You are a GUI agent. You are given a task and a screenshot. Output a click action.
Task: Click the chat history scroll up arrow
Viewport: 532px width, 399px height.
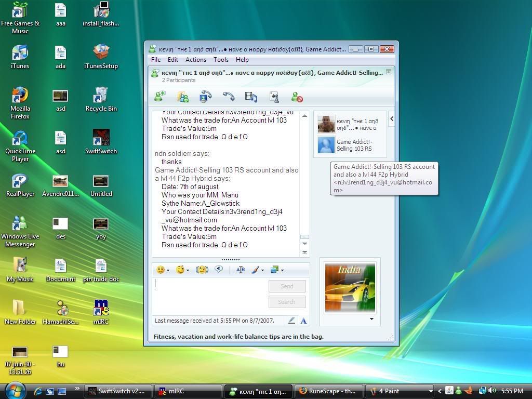[304, 116]
